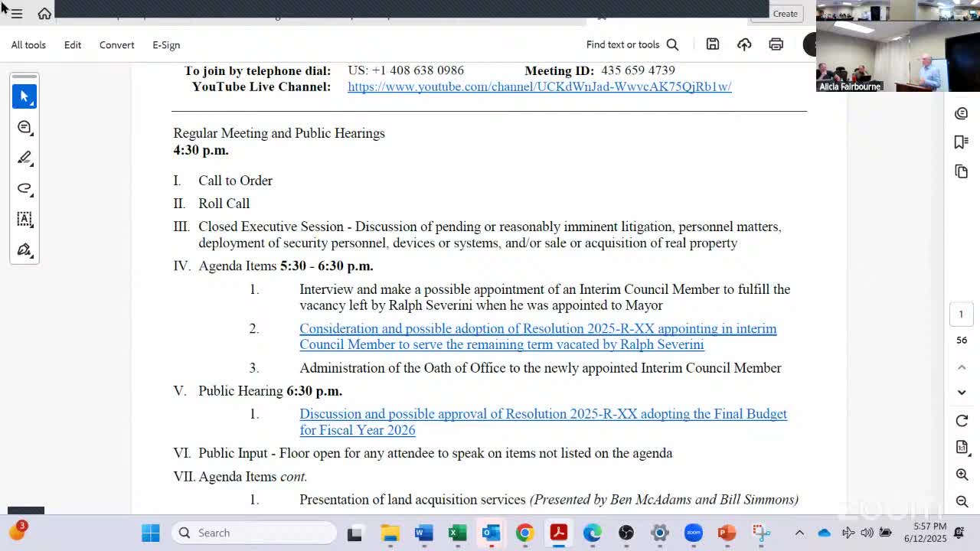The image size is (980, 551).
Task: Open Microsoft Edge from taskbar
Action: click(x=593, y=533)
